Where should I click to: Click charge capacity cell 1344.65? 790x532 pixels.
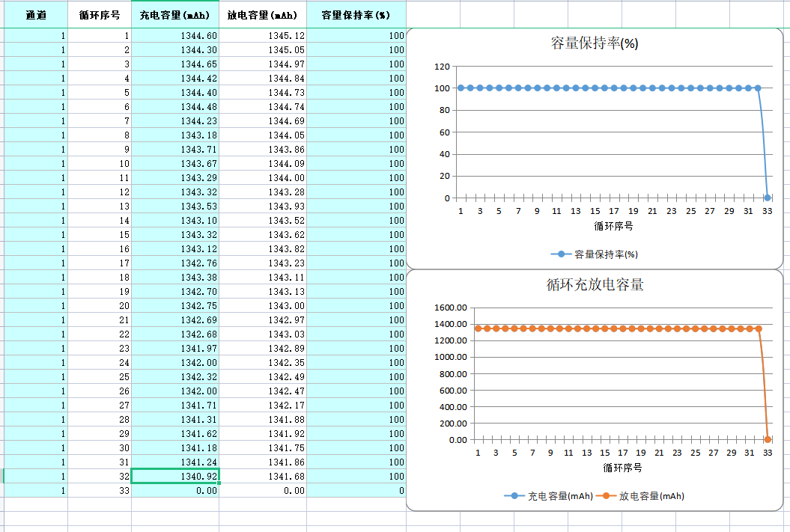tap(174, 64)
